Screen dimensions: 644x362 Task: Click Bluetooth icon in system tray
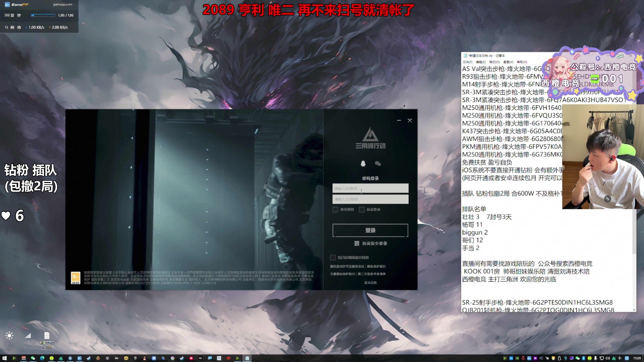pyautogui.click(x=583, y=358)
